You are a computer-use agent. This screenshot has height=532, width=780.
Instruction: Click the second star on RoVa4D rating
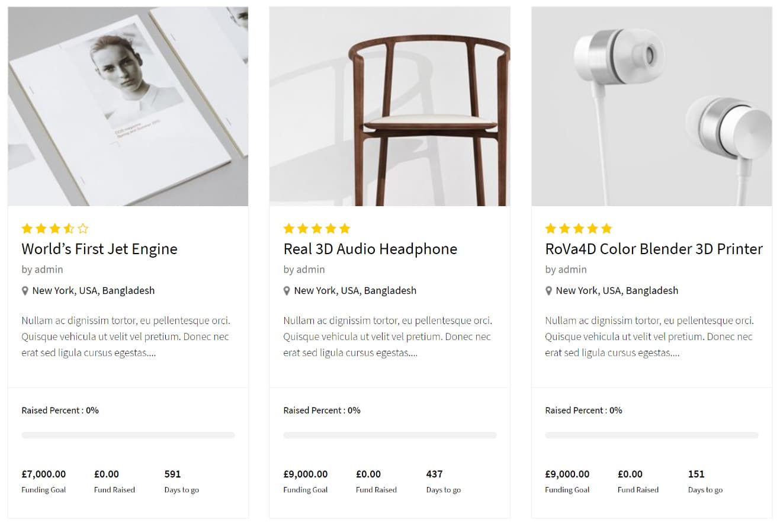tap(564, 228)
